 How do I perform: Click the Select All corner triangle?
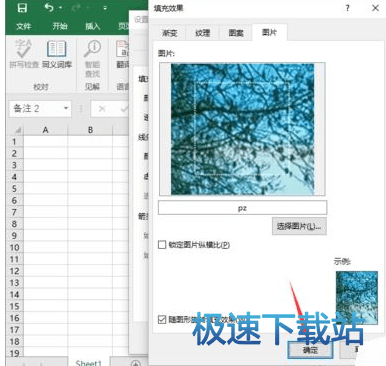(x=17, y=130)
